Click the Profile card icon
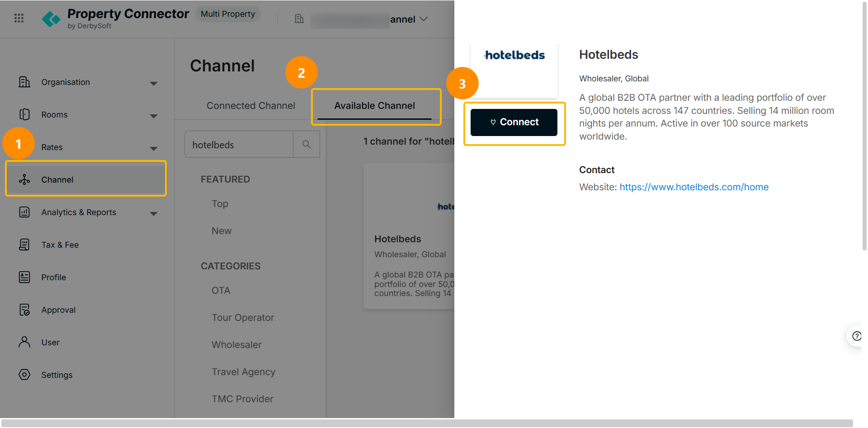This screenshot has height=428, width=868. pyautogui.click(x=24, y=277)
